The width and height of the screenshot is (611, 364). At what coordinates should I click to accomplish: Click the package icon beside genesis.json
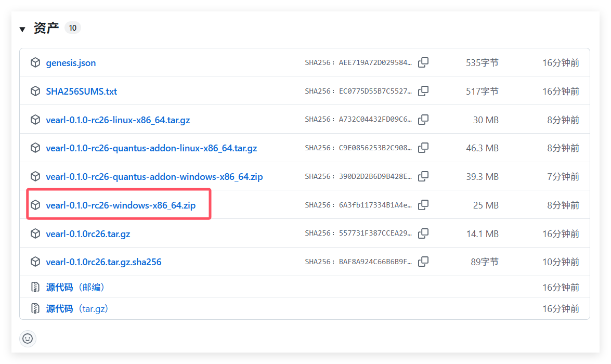tap(35, 62)
